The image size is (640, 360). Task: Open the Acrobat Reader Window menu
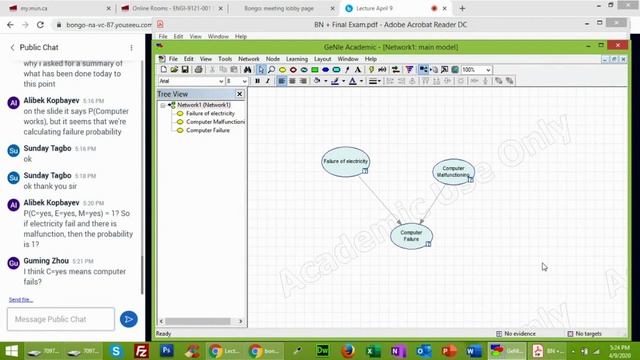point(218,36)
